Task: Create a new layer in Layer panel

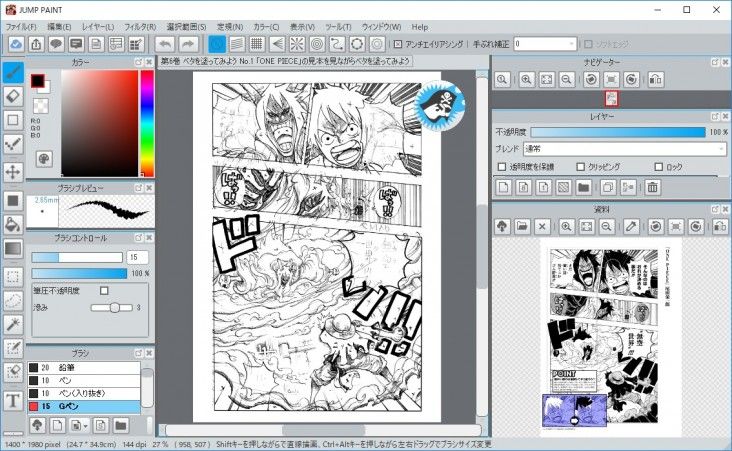Action: pyautogui.click(x=503, y=188)
